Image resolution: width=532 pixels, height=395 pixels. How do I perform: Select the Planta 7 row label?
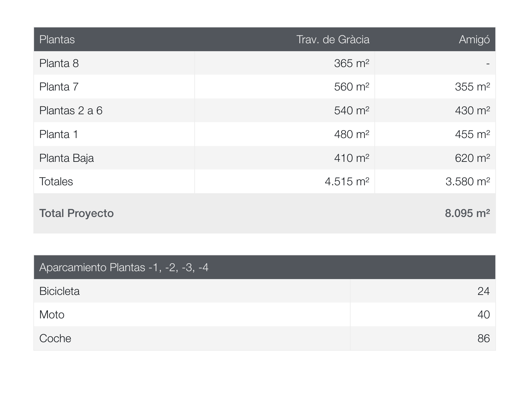coord(59,87)
